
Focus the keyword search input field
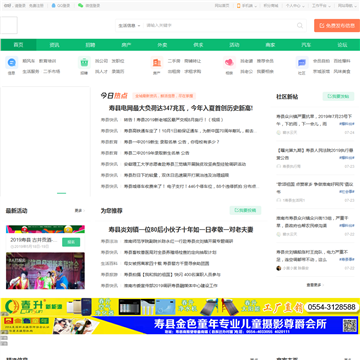220,25
